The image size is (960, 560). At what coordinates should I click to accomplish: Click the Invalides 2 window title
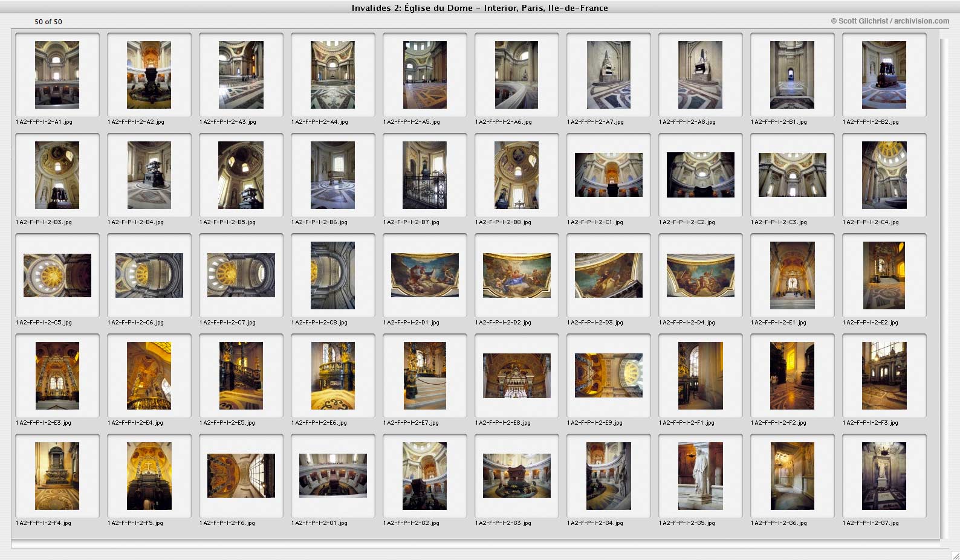coord(480,8)
